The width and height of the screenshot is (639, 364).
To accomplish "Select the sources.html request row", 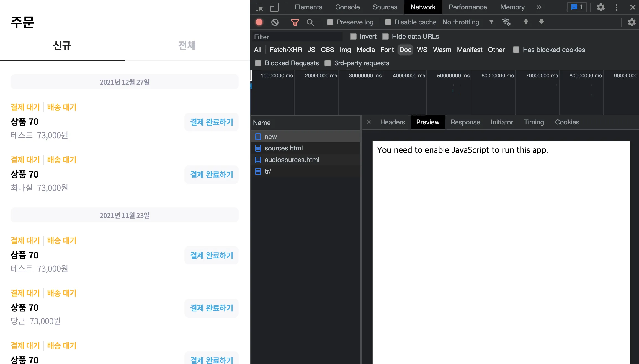I will coord(284,148).
